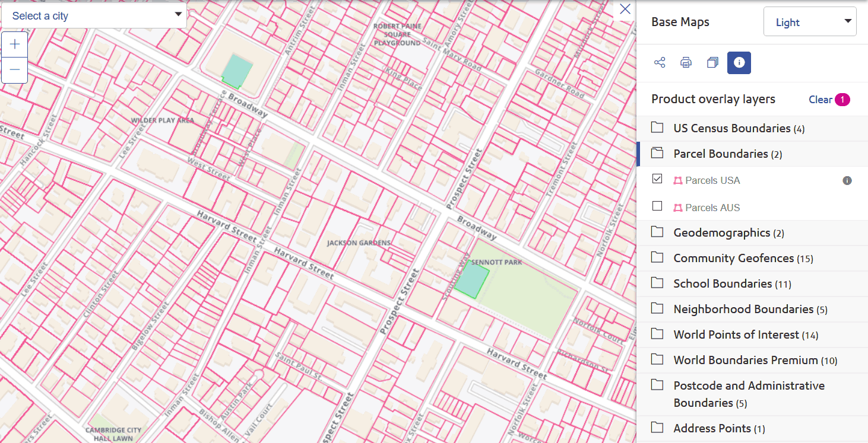
Task: Select the info icon in the toolbar
Action: [739, 62]
